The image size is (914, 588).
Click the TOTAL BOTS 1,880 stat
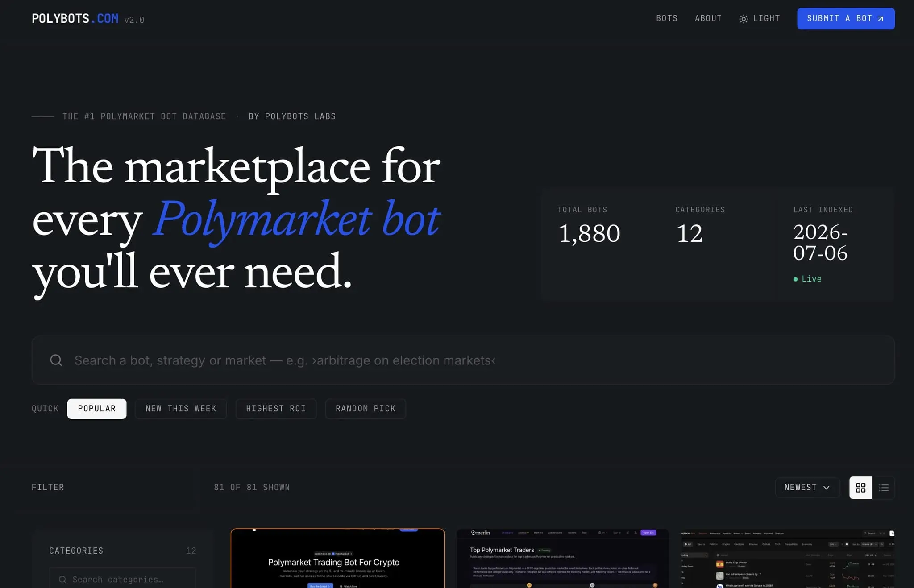pos(589,226)
